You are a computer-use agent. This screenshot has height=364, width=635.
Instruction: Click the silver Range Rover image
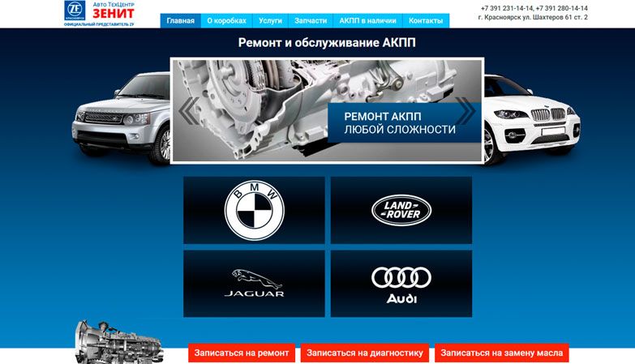point(122,118)
